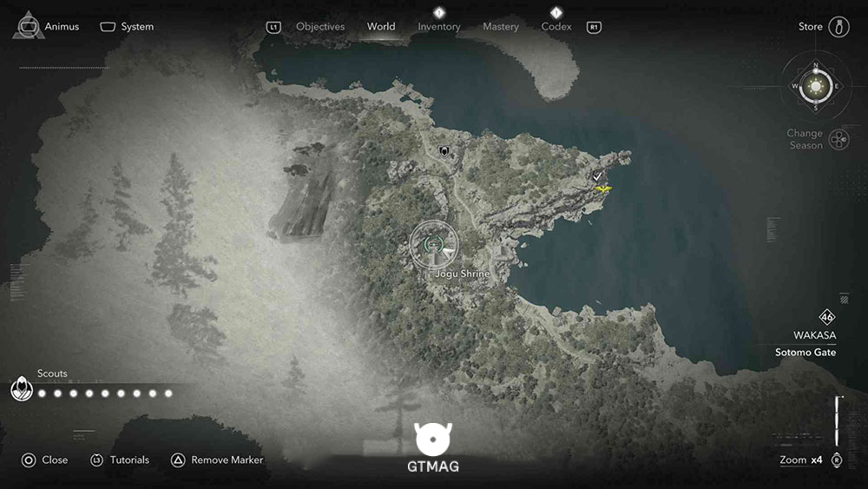
Task: Switch to the Objectives tab
Action: [x=320, y=27]
